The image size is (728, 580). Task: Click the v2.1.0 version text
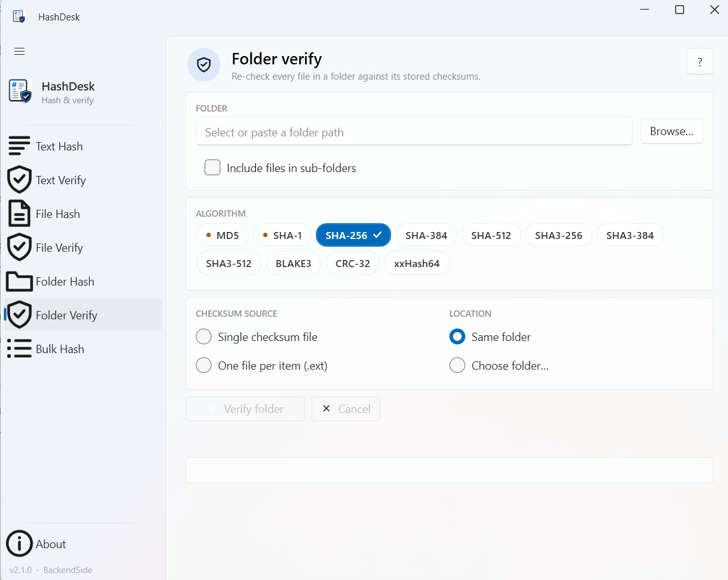click(20, 570)
